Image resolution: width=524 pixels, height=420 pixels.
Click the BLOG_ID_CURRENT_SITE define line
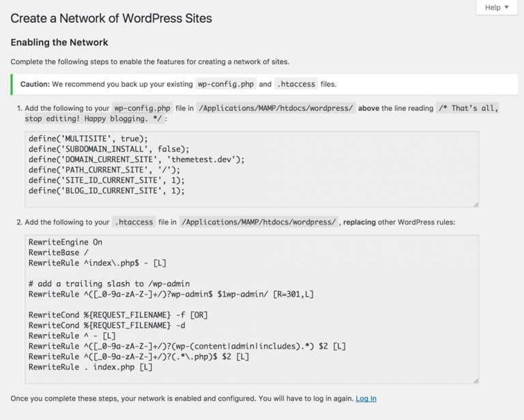pos(106,191)
